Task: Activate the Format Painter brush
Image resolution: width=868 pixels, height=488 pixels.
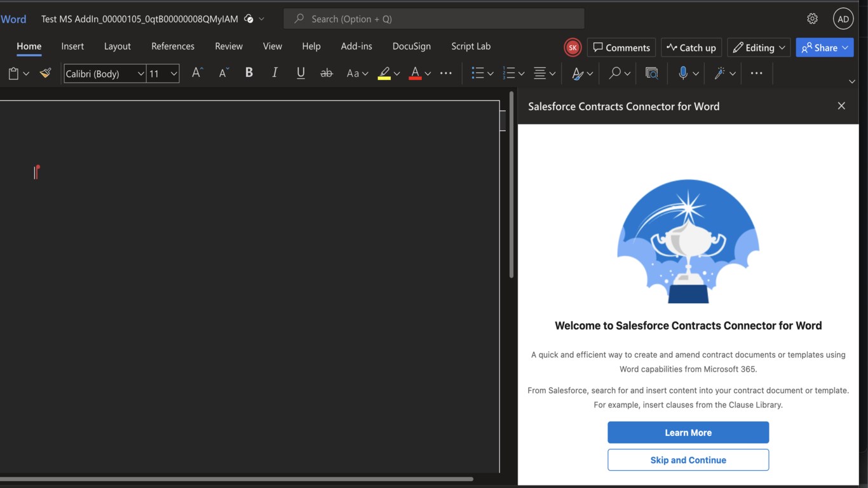Action: tap(45, 74)
